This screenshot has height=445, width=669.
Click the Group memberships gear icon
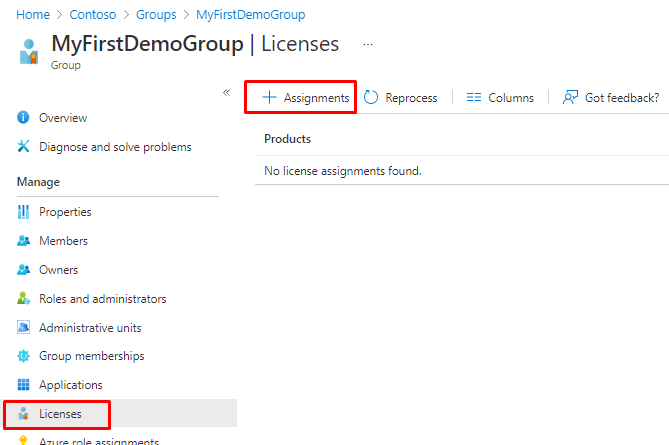point(24,356)
